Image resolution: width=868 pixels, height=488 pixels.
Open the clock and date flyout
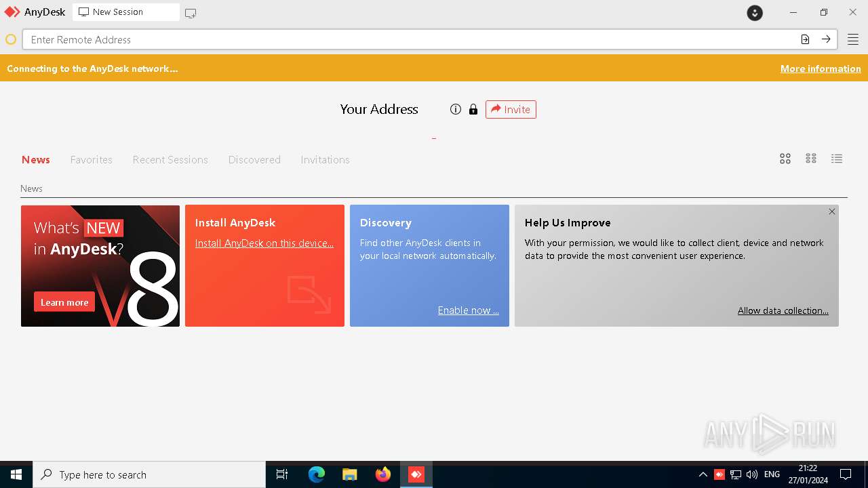(808, 474)
